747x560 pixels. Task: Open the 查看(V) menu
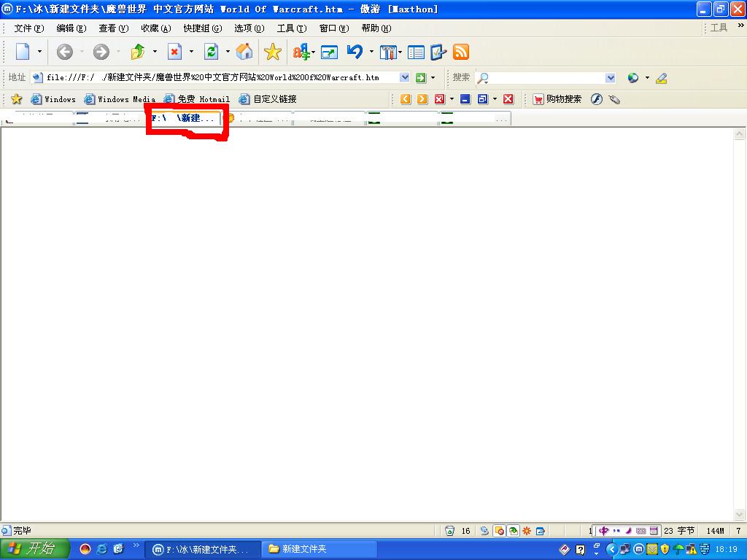[113, 28]
